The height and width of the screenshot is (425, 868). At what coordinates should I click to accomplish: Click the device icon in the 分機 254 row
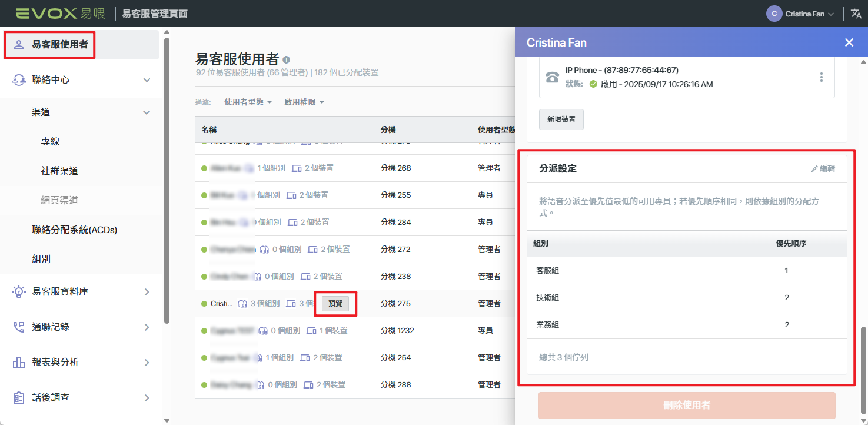tap(305, 358)
